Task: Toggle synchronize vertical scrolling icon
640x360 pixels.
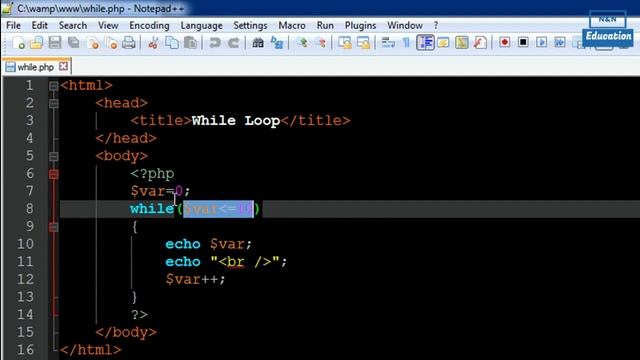Action: click(x=345, y=42)
